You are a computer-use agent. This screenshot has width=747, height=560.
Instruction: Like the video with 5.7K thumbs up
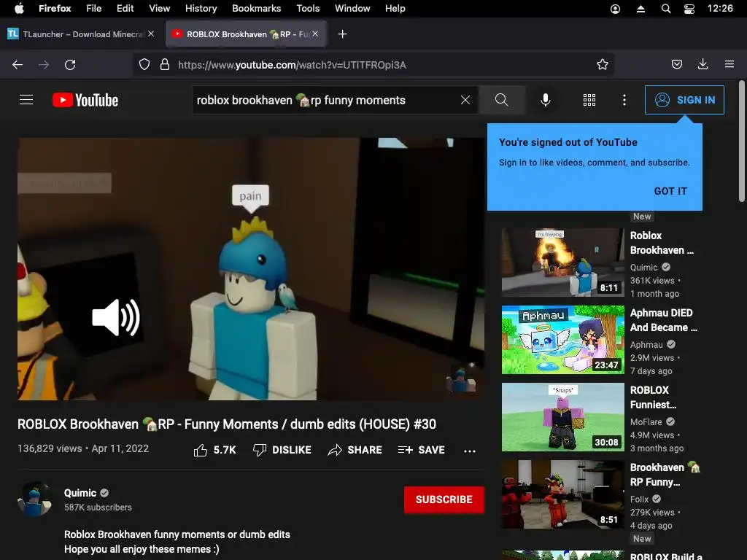pyautogui.click(x=215, y=450)
